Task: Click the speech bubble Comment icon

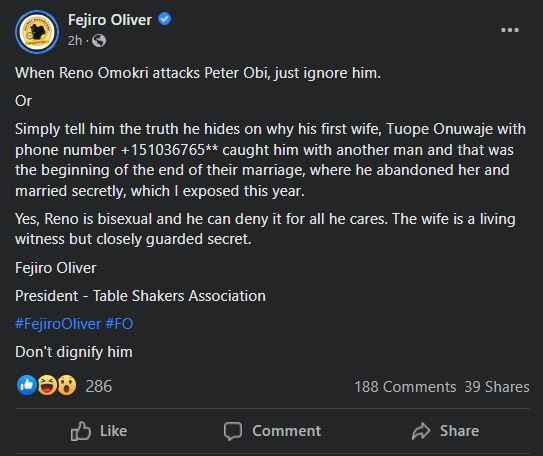Action: [233, 431]
